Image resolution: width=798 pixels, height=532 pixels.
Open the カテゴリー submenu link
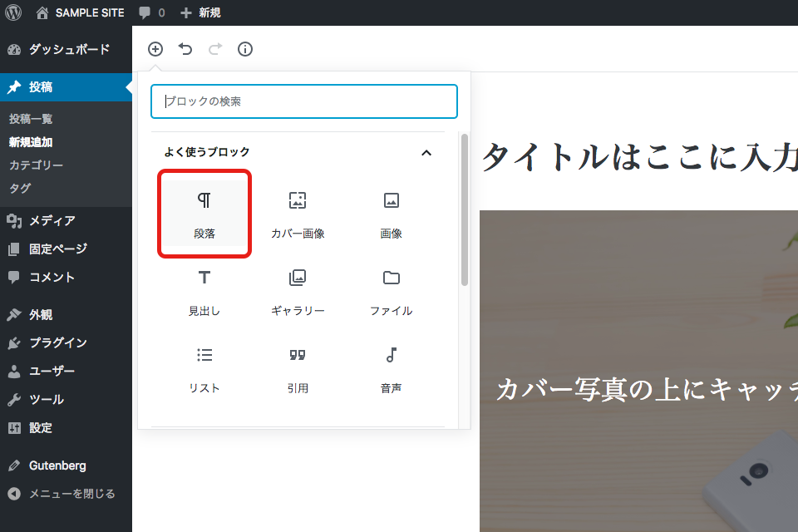click(36, 165)
